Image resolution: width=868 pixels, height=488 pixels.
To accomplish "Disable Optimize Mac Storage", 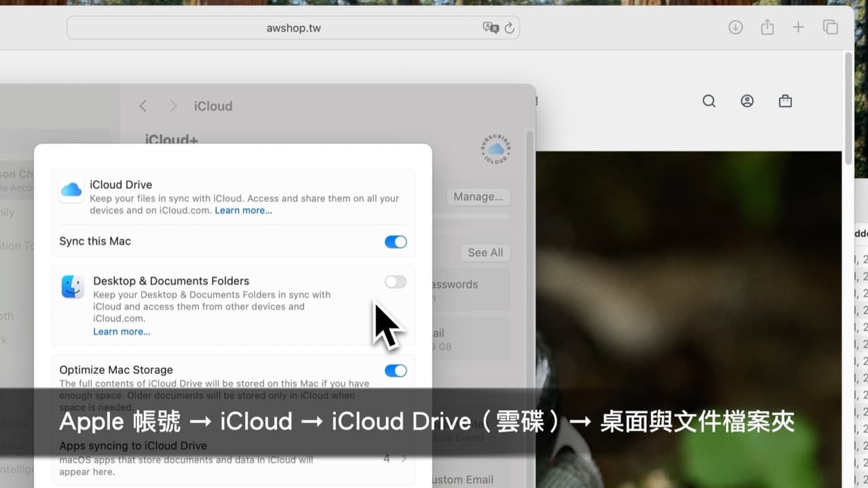I will [x=396, y=371].
